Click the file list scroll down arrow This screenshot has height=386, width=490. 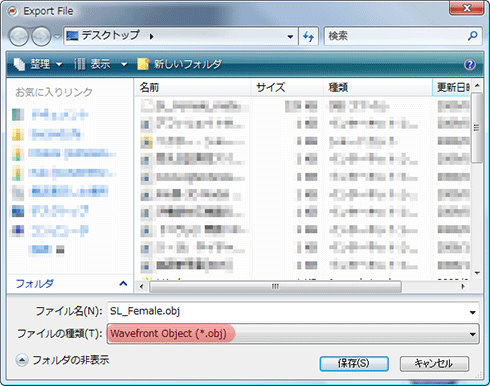point(477,273)
